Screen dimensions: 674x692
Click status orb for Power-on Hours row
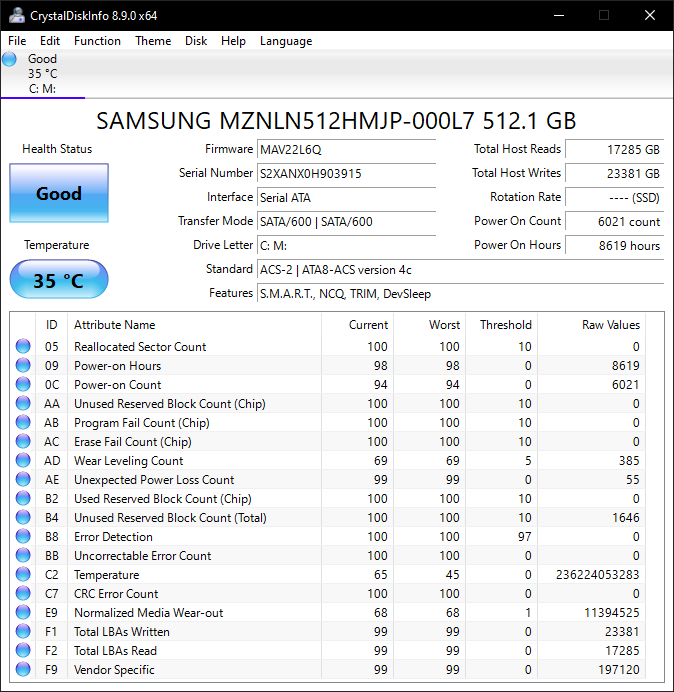click(x=23, y=365)
